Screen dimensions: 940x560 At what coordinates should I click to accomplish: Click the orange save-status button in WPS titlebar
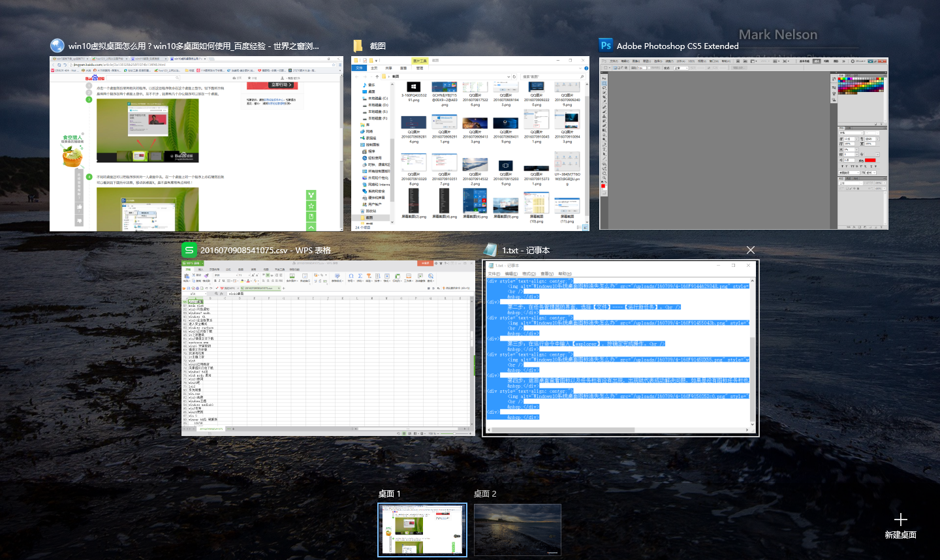point(426,264)
